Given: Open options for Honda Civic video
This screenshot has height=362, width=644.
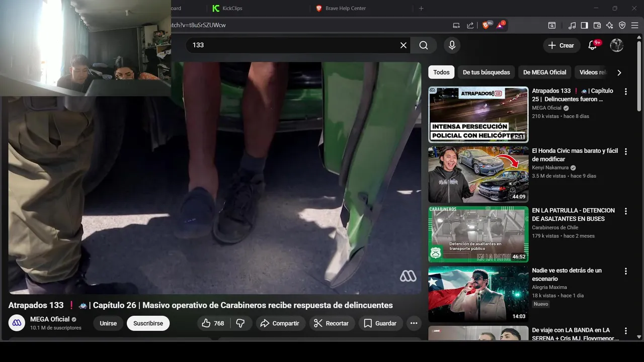Looking at the screenshot, I should point(626,151).
